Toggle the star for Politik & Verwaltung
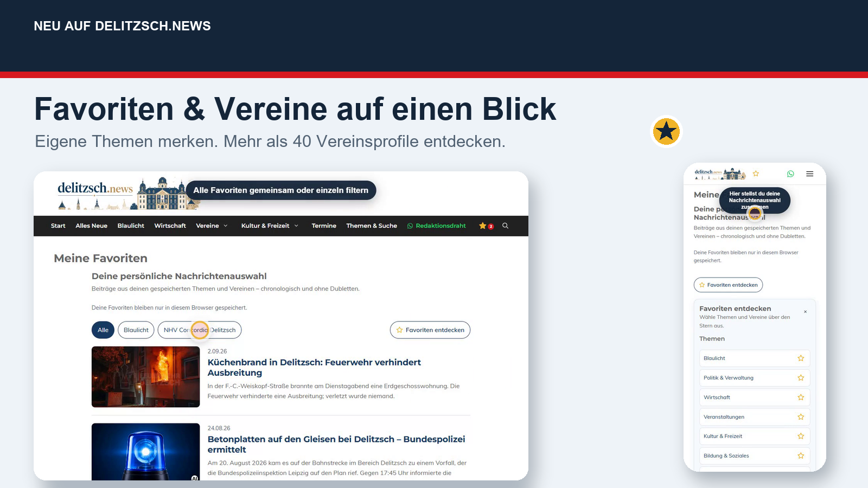Image resolution: width=868 pixels, height=488 pixels. [x=801, y=378]
